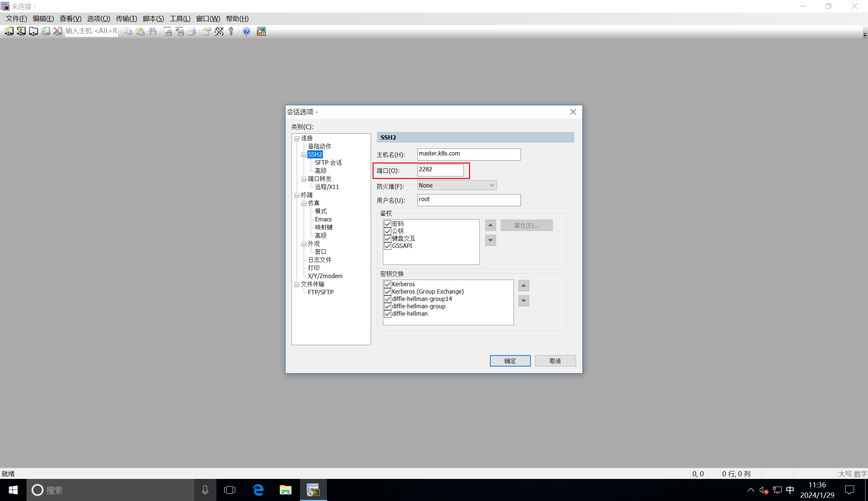The width and height of the screenshot is (868, 501).
Task: Choose the Print Screen toolbar icon
Action: click(167, 31)
